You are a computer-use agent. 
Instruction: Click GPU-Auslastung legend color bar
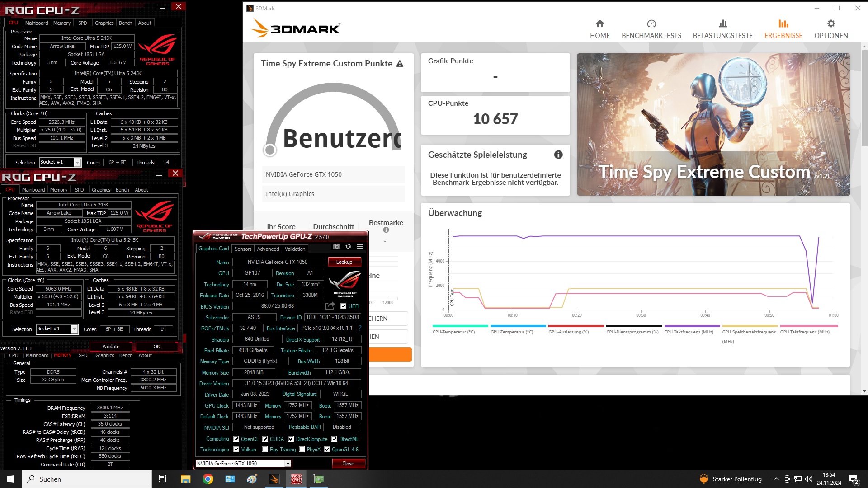[x=576, y=326]
